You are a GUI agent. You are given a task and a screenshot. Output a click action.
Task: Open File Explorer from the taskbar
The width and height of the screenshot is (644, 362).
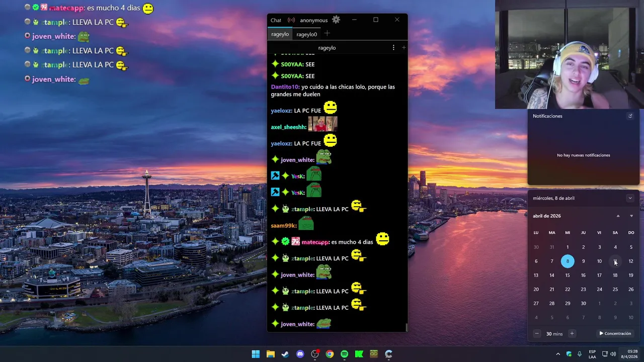271,354
